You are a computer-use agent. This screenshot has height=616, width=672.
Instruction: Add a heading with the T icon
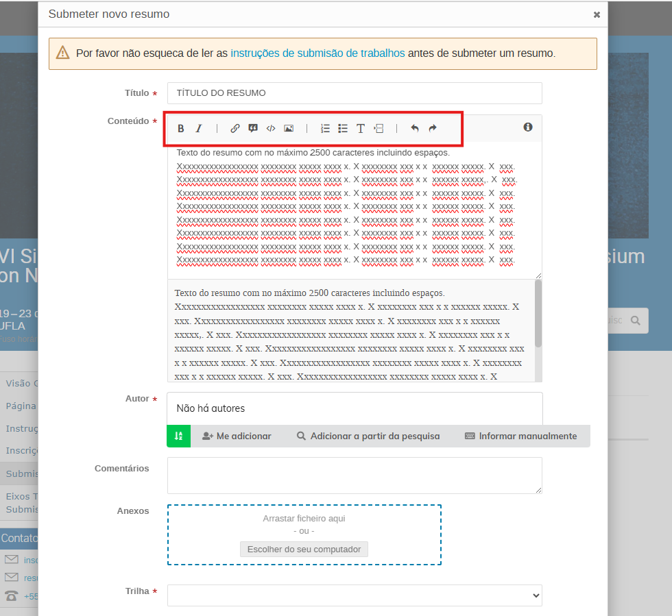(x=361, y=128)
